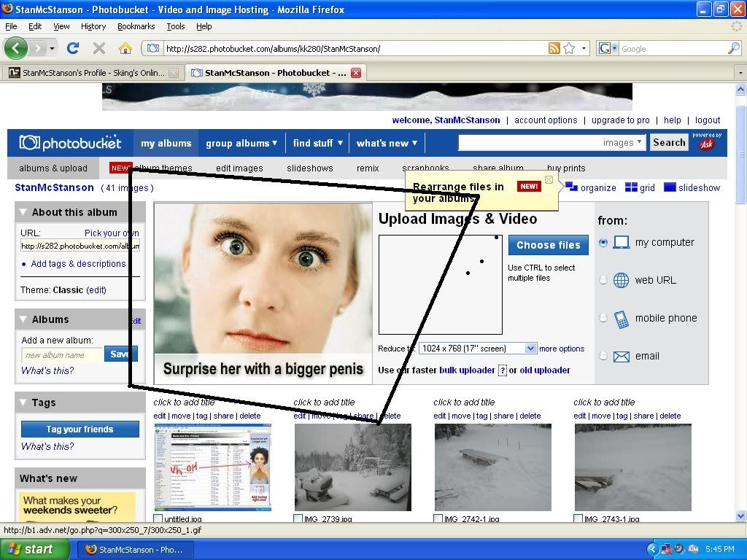Open the Reduce to size dropdown

(x=530, y=349)
